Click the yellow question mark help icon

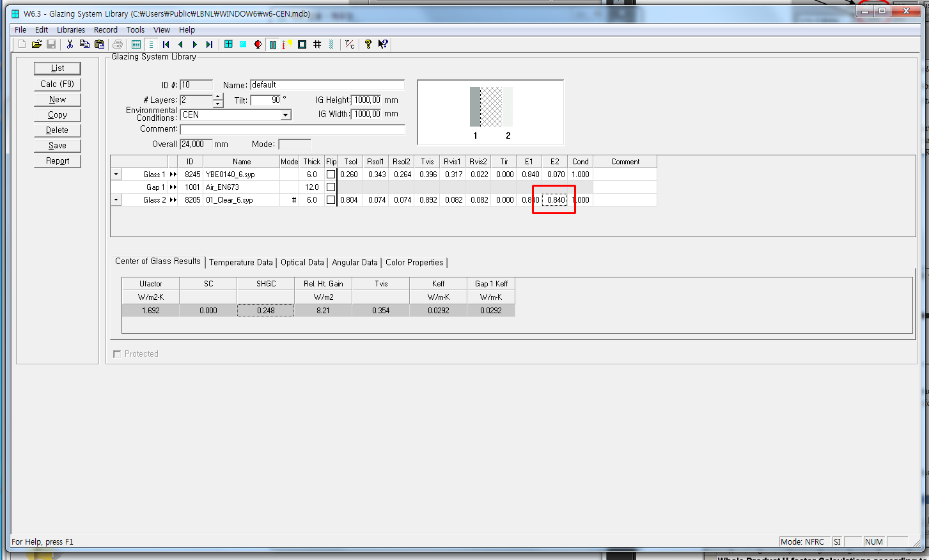pyautogui.click(x=368, y=44)
